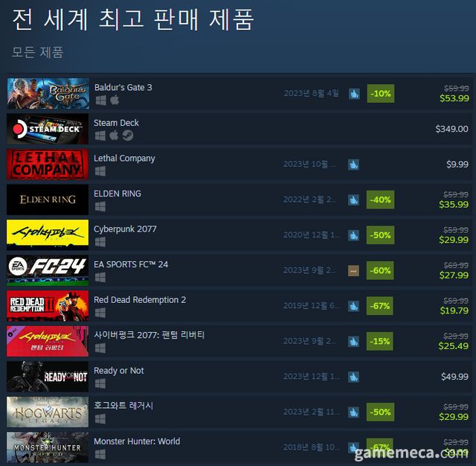Open the Baldur's Gate 3 capsule thumbnail
This screenshot has width=476, height=466.
point(48,93)
